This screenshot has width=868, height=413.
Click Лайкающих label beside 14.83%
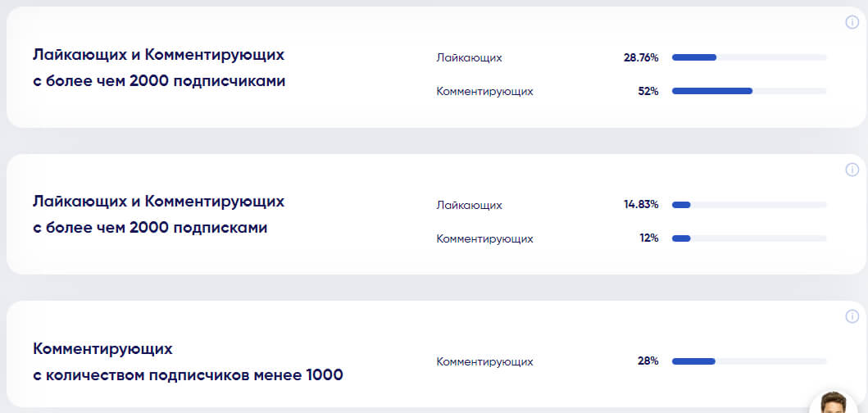(469, 205)
